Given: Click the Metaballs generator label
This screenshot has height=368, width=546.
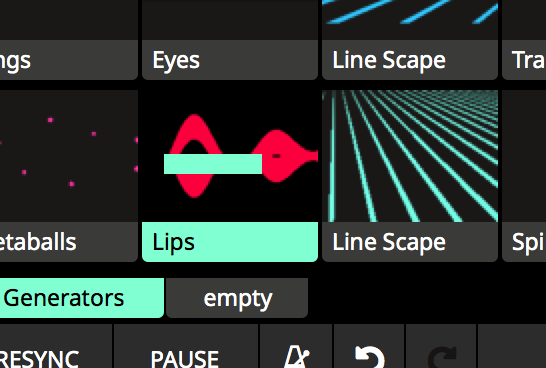Looking at the screenshot, I should (69, 242).
